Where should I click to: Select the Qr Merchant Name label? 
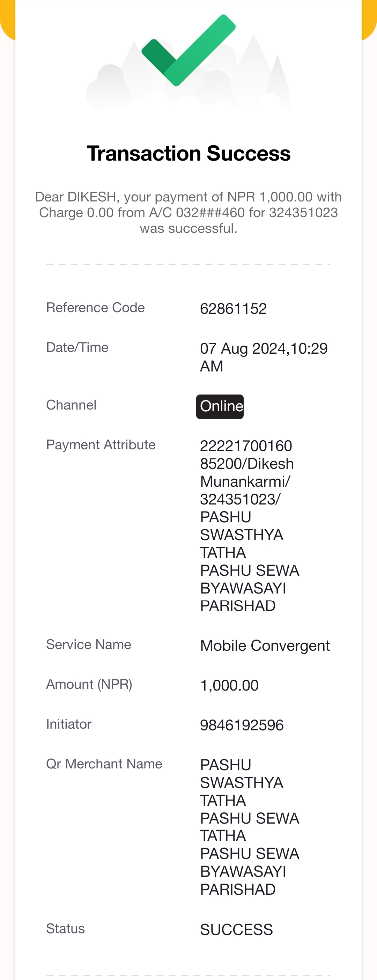(x=104, y=764)
